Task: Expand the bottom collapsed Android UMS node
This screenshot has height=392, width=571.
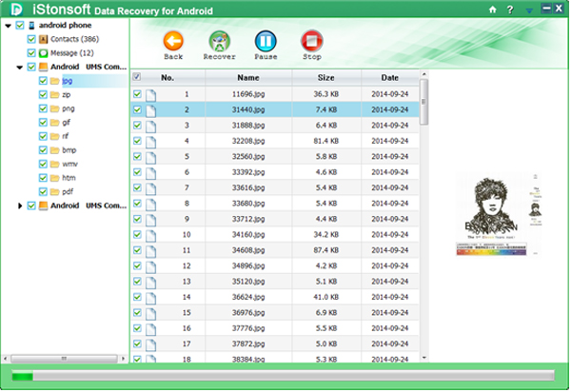Action: (20, 206)
